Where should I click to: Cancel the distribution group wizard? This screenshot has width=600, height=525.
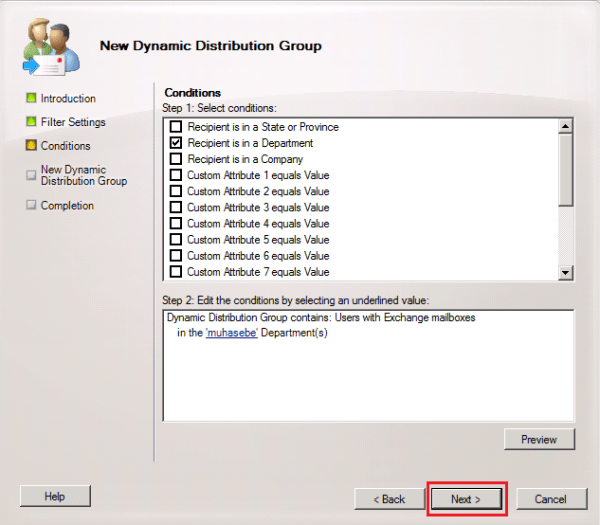[550, 498]
